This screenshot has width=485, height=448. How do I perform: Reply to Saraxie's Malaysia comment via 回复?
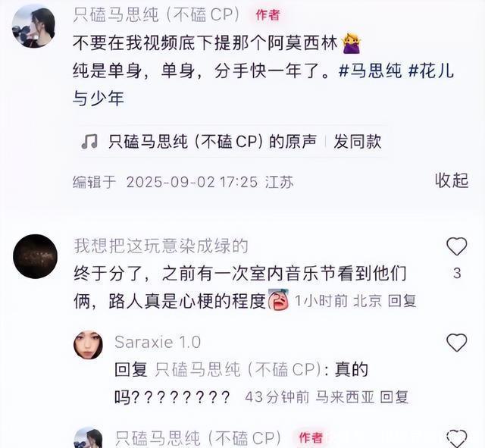(x=394, y=397)
